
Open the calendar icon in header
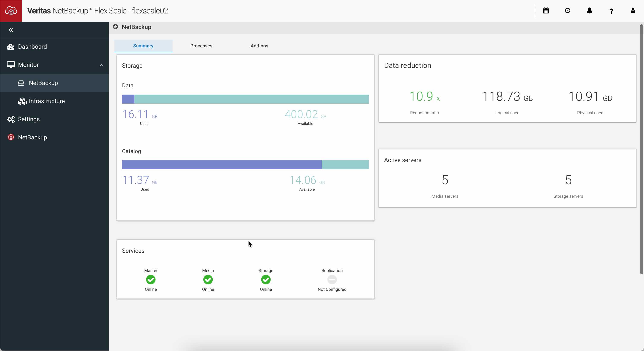tap(546, 10)
